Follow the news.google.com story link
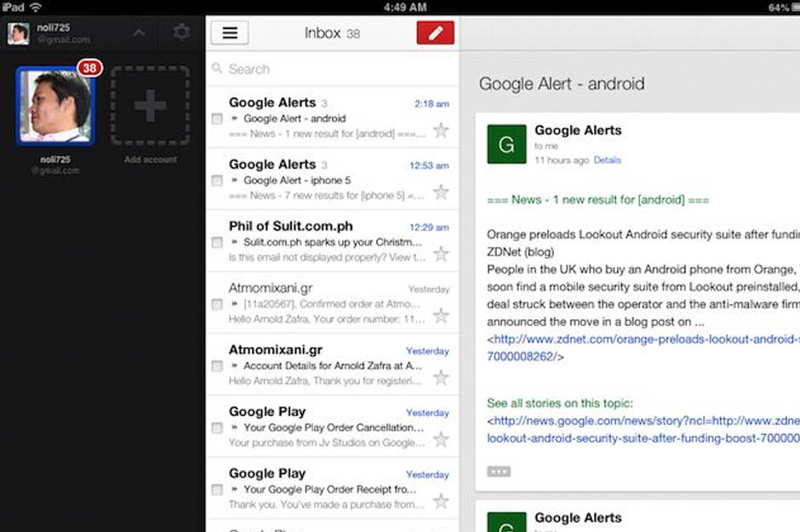The height and width of the screenshot is (532, 800). (x=643, y=421)
